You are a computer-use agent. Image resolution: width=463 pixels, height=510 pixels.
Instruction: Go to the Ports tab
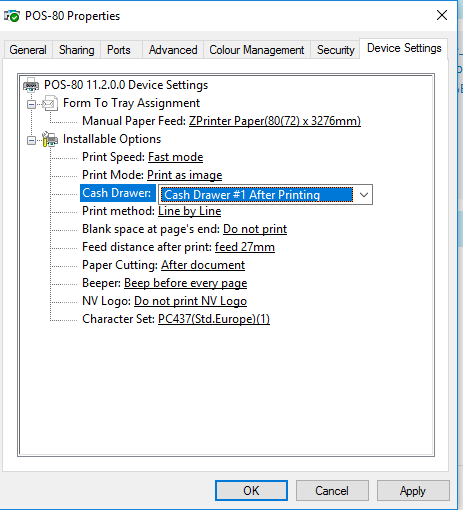(x=119, y=50)
